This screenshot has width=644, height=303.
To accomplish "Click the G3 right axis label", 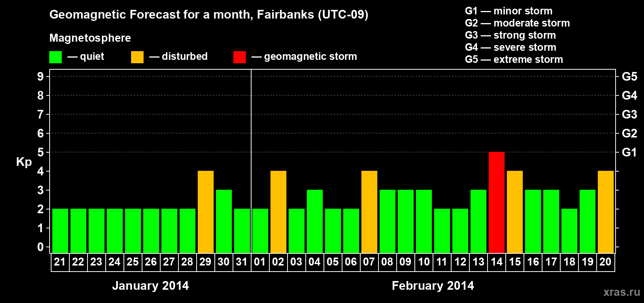I will pyautogui.click(x=630, y=114).
